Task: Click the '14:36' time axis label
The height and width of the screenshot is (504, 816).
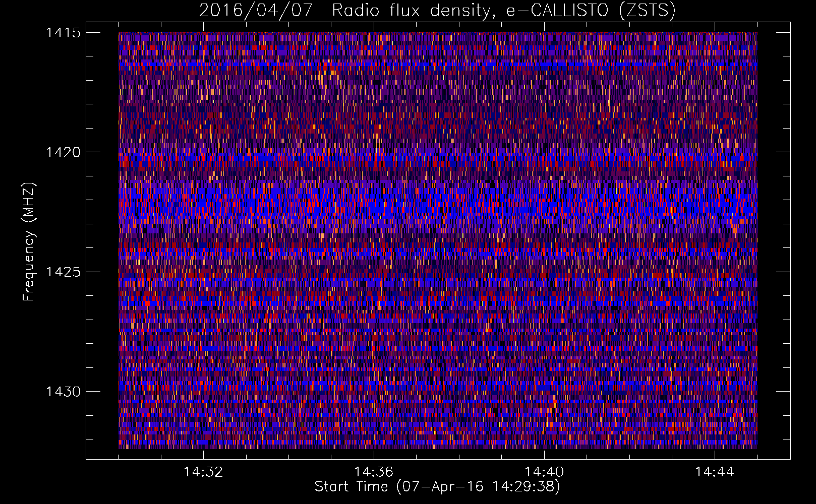Action: pos(374,472)
